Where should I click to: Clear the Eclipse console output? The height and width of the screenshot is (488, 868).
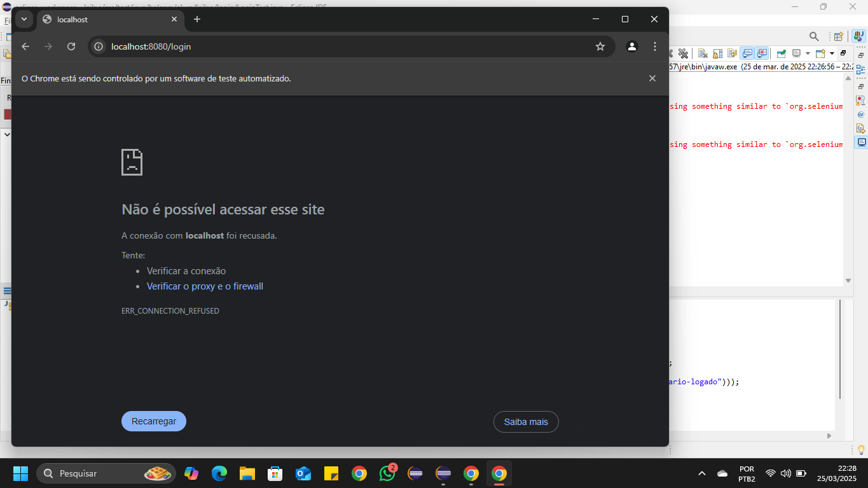pos(703,54)
